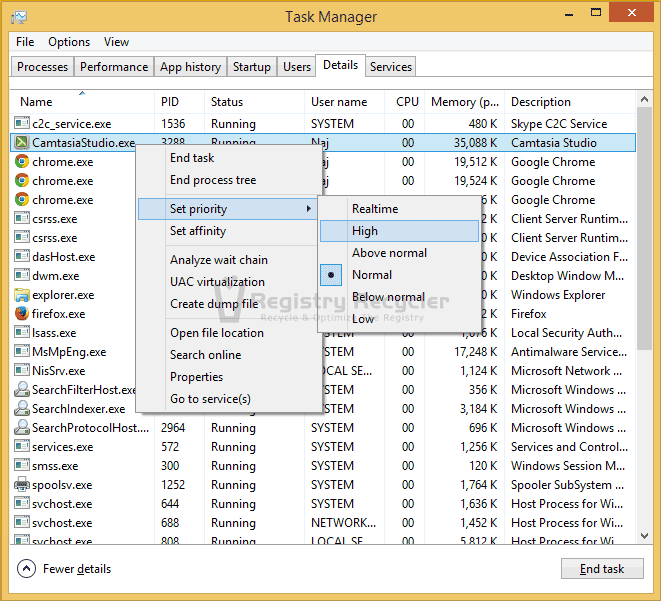Select svchost.exe row with PID 644
This screenshot has width=661, height=601.
click(322, 503)
